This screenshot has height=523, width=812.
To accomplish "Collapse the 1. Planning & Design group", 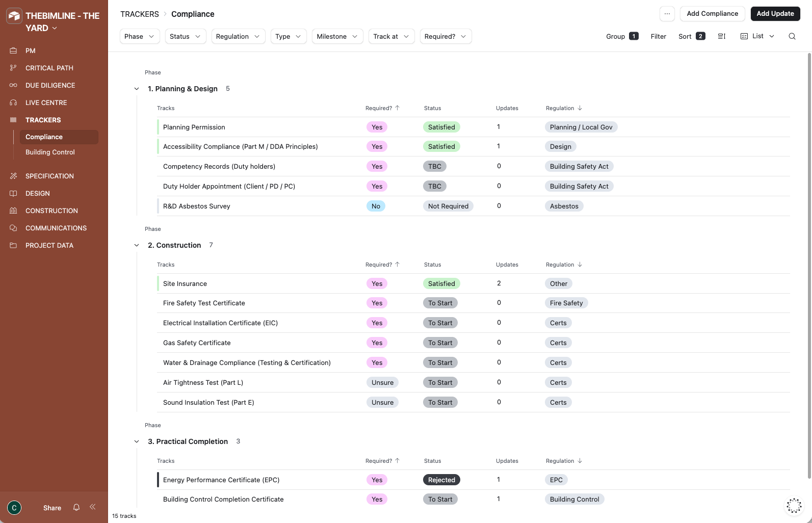I will [x=137, y=89].
